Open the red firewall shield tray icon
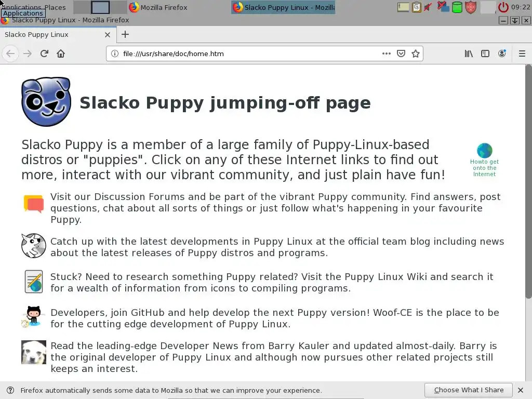532x399 pixels. tap(471, 7)
